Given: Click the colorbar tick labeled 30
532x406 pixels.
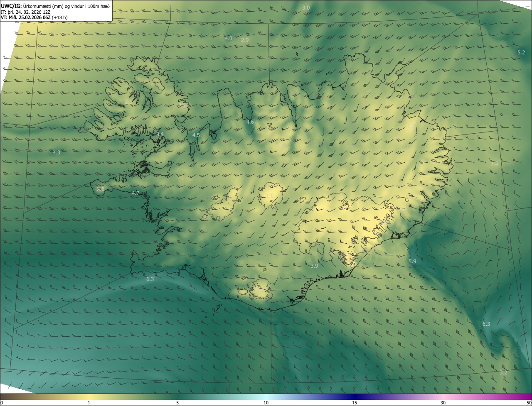Looking at the screenshot, I should (x=443, y=403).
